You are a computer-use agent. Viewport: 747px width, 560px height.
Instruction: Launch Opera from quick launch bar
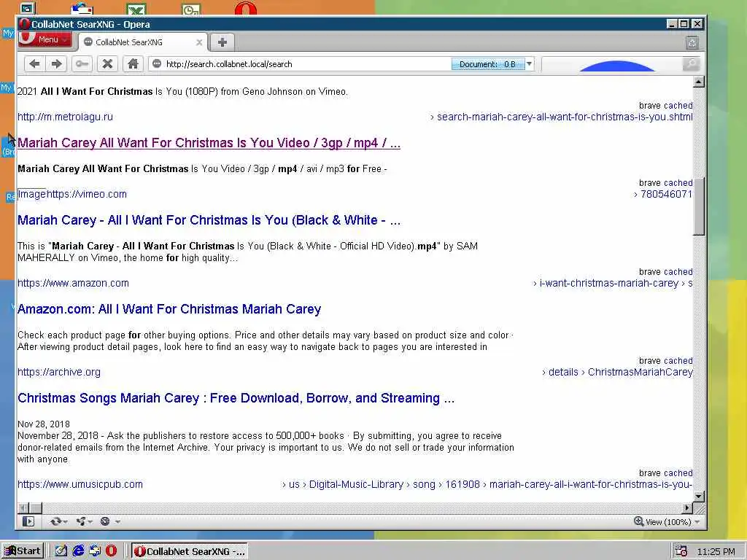[x=111, y=551]
